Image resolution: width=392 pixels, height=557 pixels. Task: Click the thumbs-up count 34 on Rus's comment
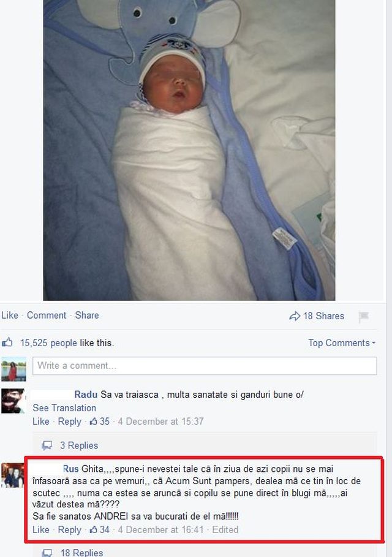pyautogui.click(x=100, y=529)
